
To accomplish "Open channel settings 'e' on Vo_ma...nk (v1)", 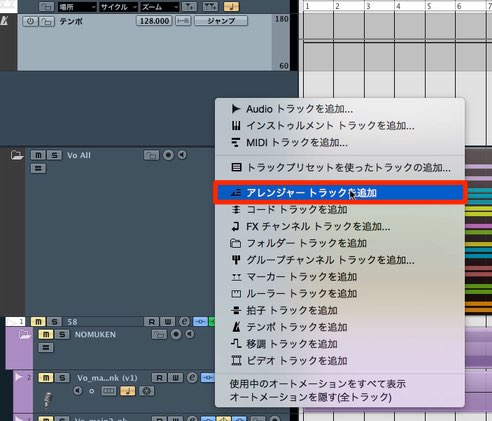I will pos(192,377).
